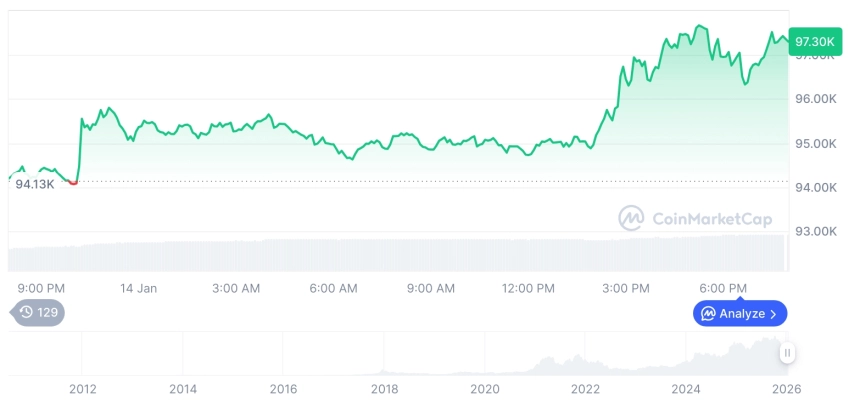Click the Analyze button label
The image size is (860, 401).
pyautogui.click(x=741, y=314)
